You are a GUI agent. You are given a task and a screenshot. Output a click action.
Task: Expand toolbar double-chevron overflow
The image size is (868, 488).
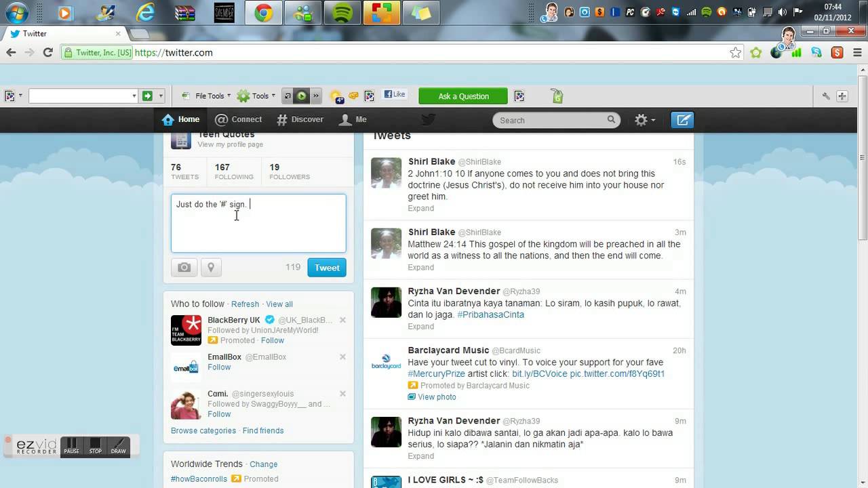[x=315, y=96]
